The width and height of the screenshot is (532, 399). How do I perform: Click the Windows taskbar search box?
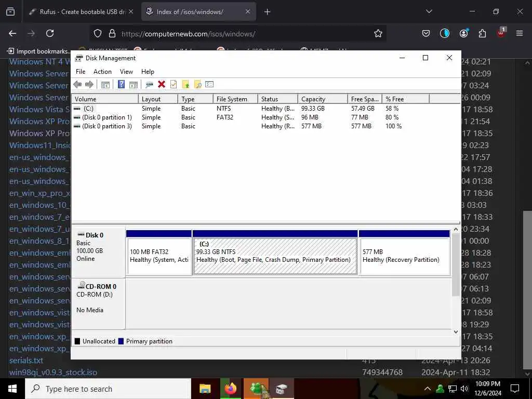(108, 389)
